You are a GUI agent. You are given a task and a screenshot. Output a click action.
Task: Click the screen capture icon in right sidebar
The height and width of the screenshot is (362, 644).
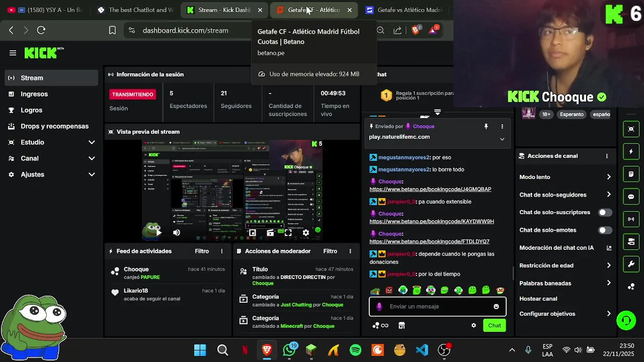coord(631,129)
